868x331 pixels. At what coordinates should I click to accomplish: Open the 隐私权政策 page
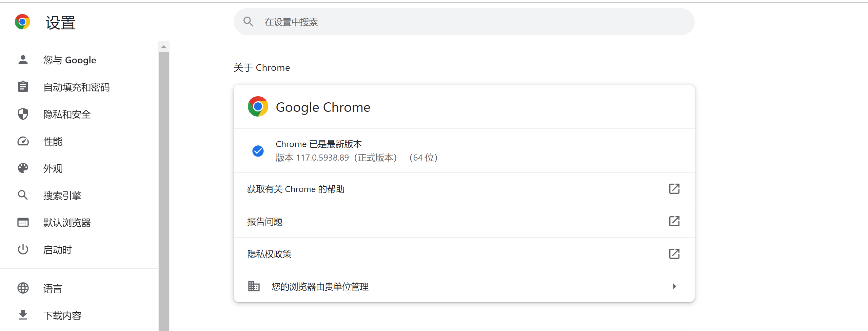[674, 253]
